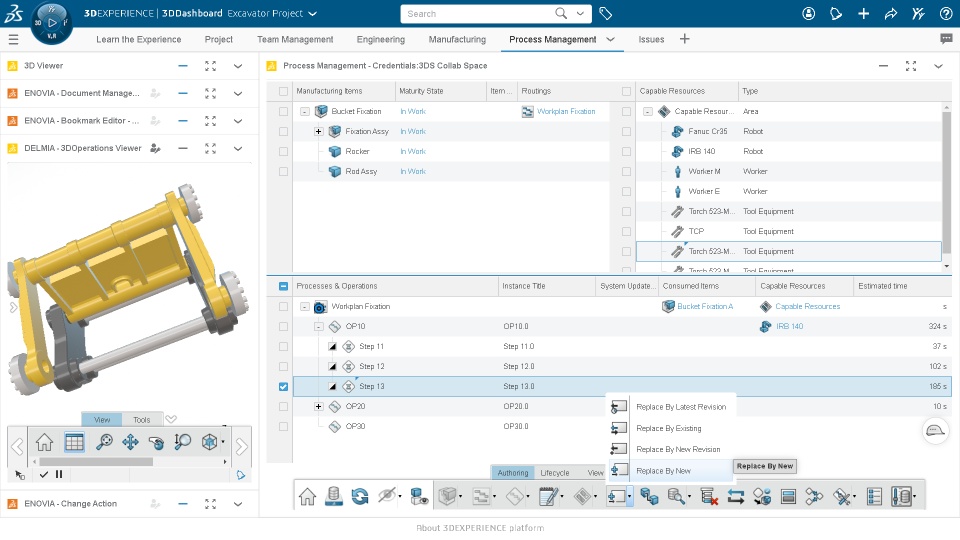Open the Workplan Fixation routing link
This screenshot has width=960, height=540.
(566, 111)
